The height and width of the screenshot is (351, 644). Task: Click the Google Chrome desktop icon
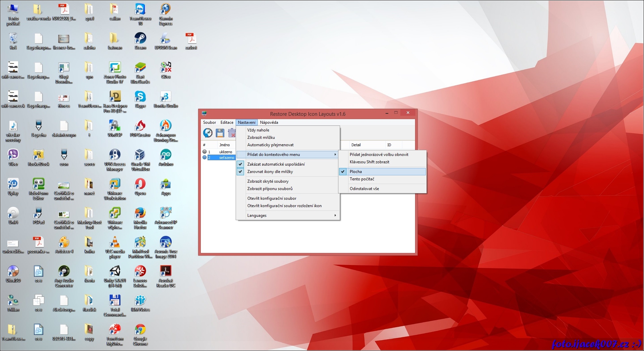click(x=140, y=330)
